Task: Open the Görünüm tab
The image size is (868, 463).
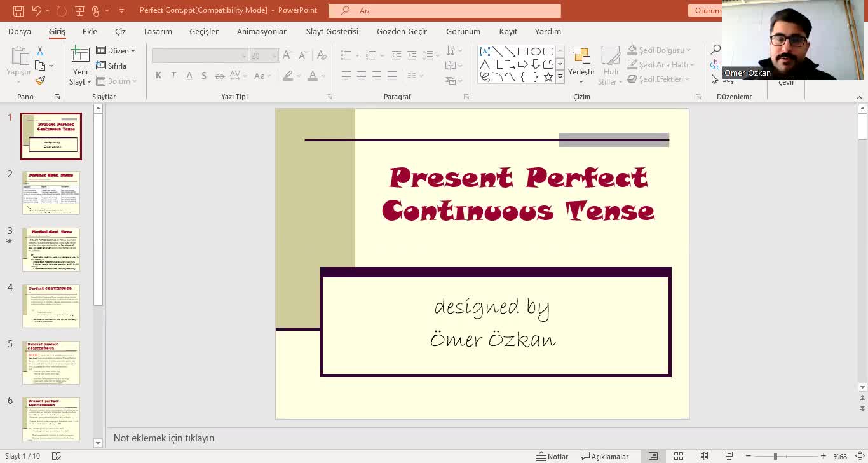Action: [x=463, y=31]
